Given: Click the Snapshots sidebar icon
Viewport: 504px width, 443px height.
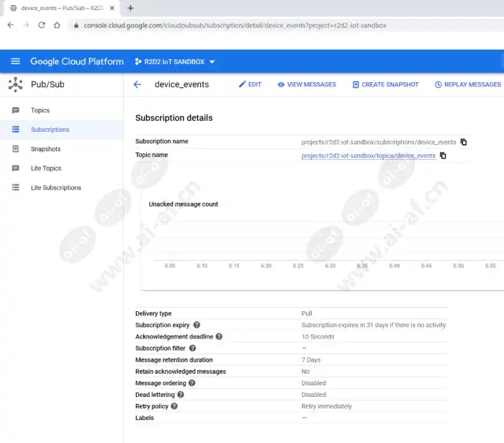Looking at the screenshot, I should click(x=15, y=149).
